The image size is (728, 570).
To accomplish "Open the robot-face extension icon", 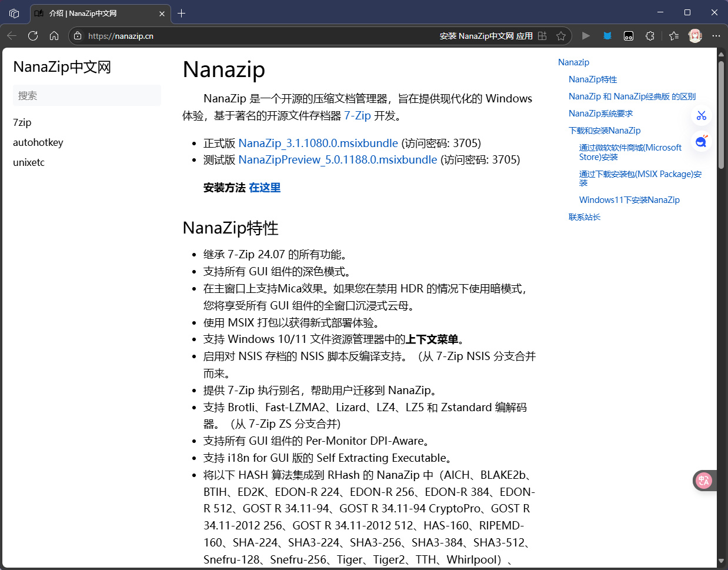I will (629, 36).
